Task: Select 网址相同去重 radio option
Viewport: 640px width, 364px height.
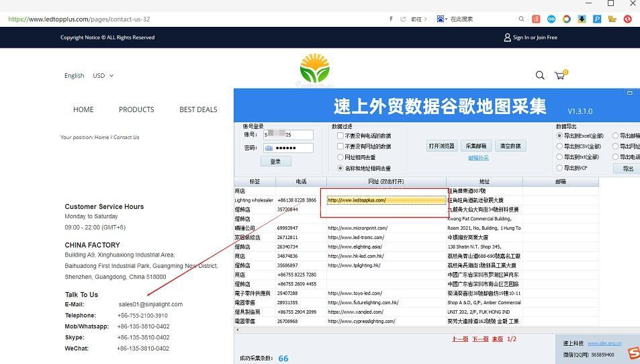Action: (x=340, y=157)
